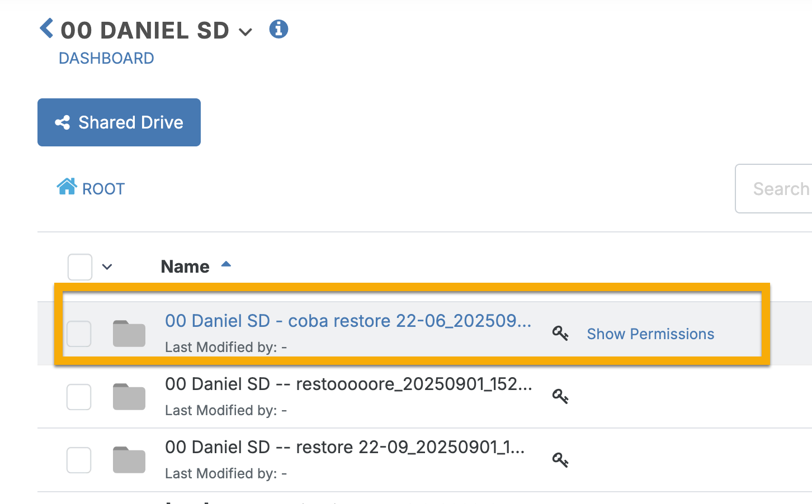The width and height of the screenshot is (812, 504).
Task: Check the coba restore 22-06 folder checkbox
Action: pos(79,334)
